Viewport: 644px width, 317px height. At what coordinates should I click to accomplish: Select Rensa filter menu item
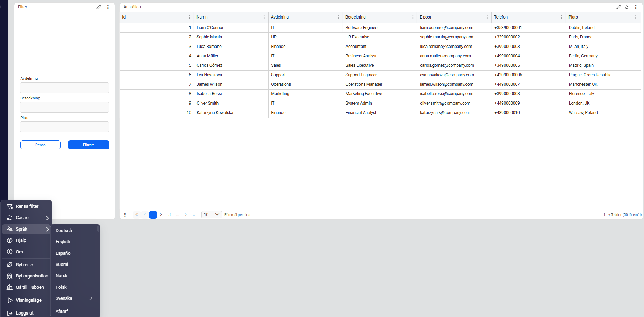[27, 206]
